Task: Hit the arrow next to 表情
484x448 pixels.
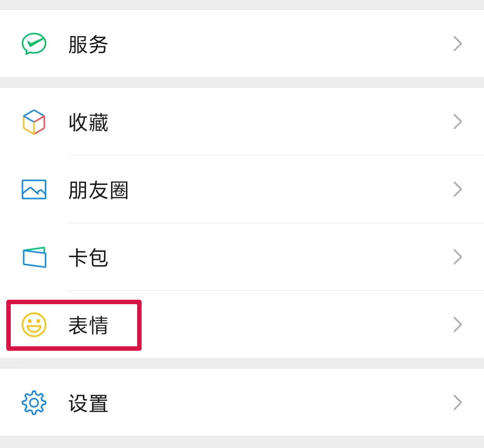Action: tap(458, 325)
